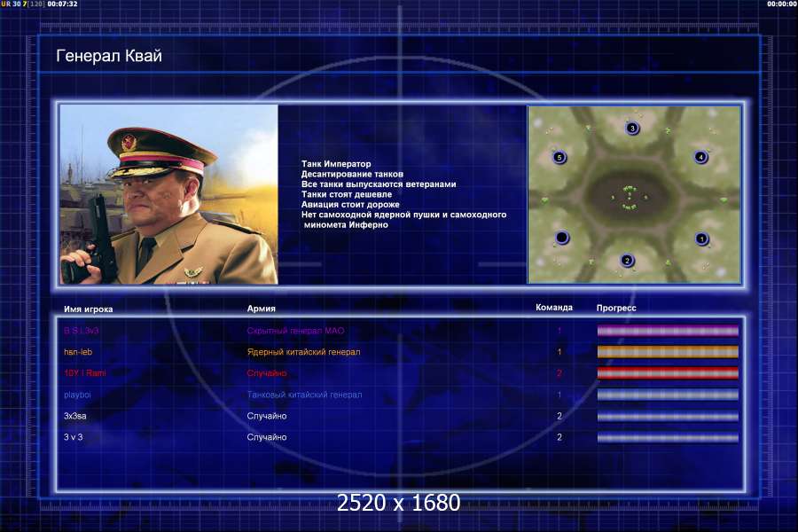Viewport: 798px width, 532px height.
Task: Click army 'Скрытный генерал МАО'
Action: click(x=295, y=331)
